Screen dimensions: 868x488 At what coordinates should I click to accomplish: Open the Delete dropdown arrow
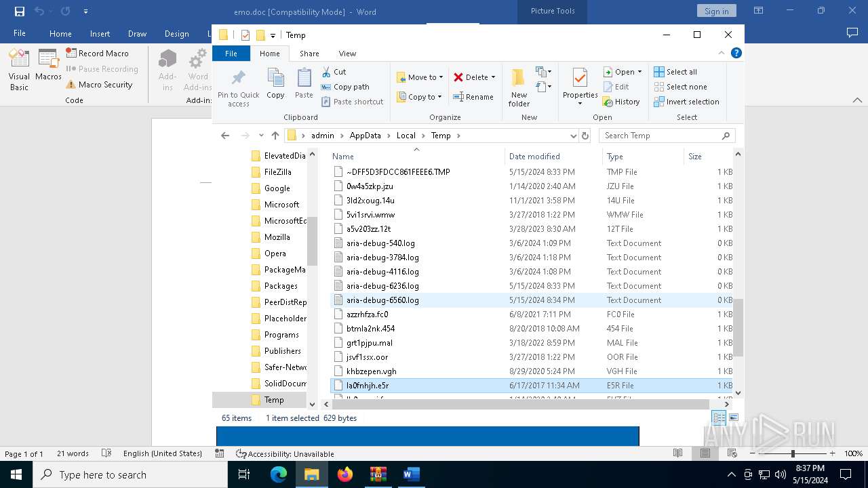(493, 77)
